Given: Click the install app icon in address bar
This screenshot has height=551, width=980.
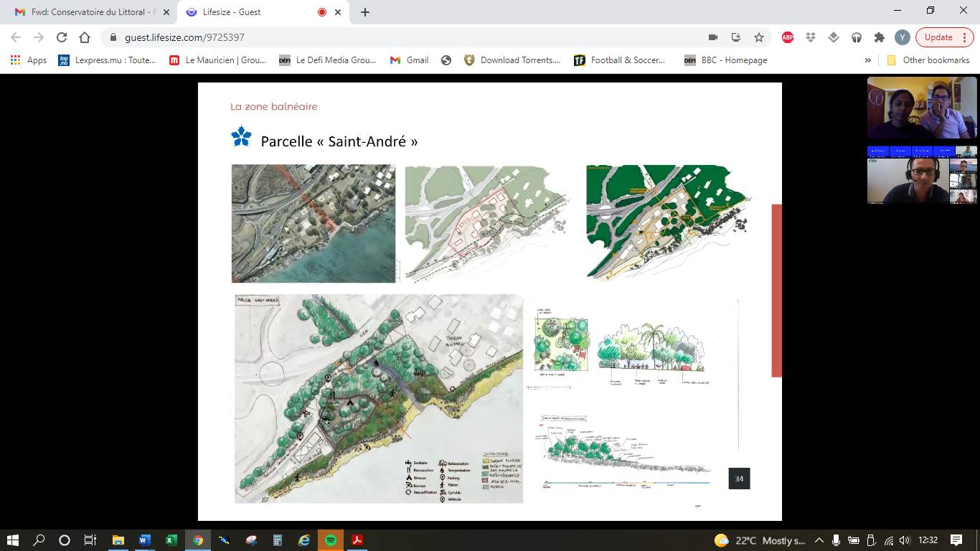Looking at the screenshot, I should coord(735,37).
